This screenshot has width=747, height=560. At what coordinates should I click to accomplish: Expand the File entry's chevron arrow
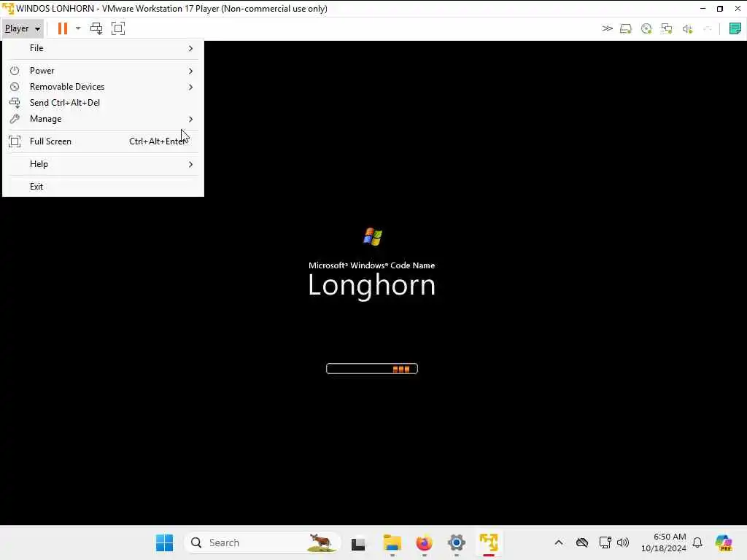[x=190, y=49]
